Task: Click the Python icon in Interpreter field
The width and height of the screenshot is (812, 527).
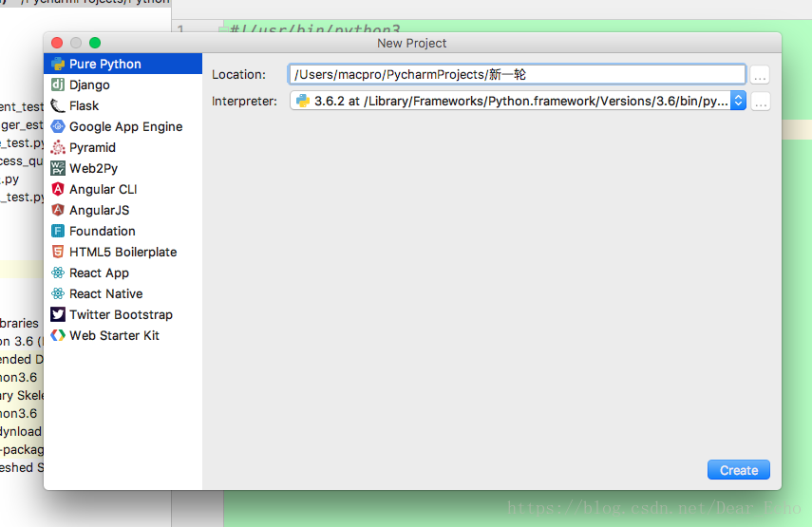Action: (x=303, y=101)
